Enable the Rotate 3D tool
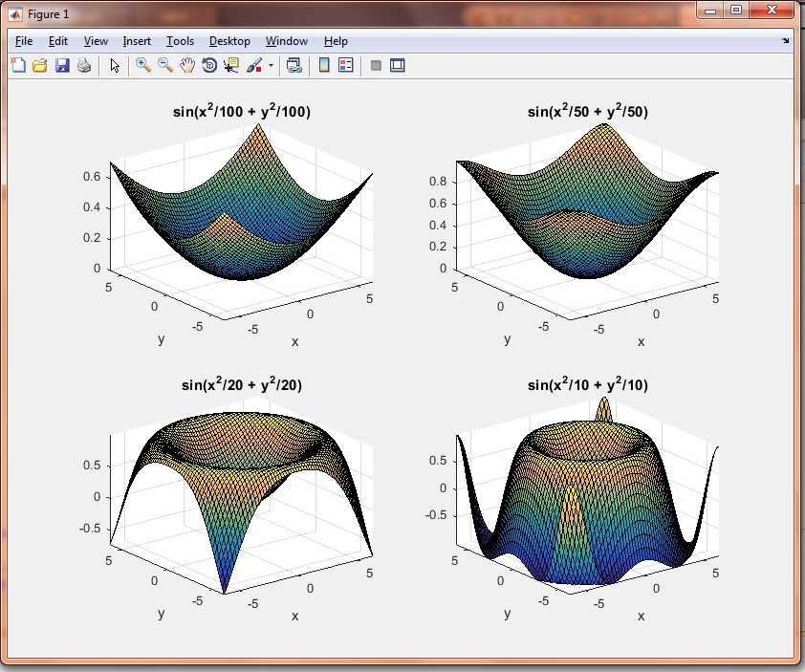 [209, 65]
